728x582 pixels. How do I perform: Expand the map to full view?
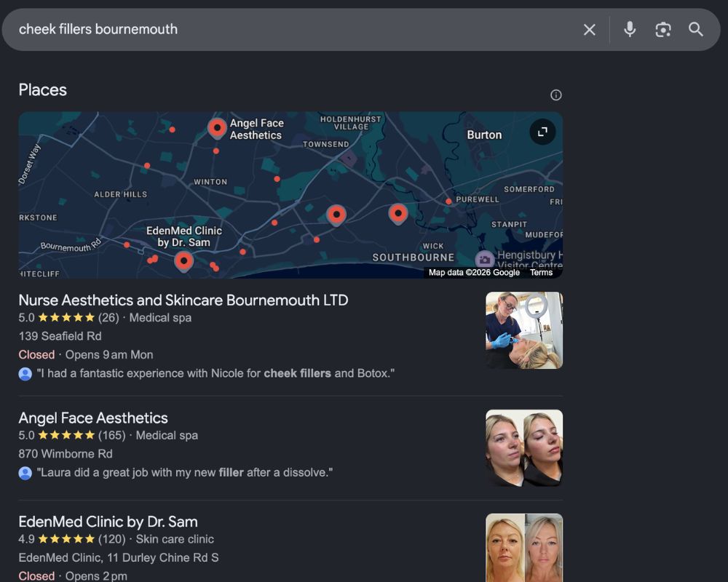[542, 132]
